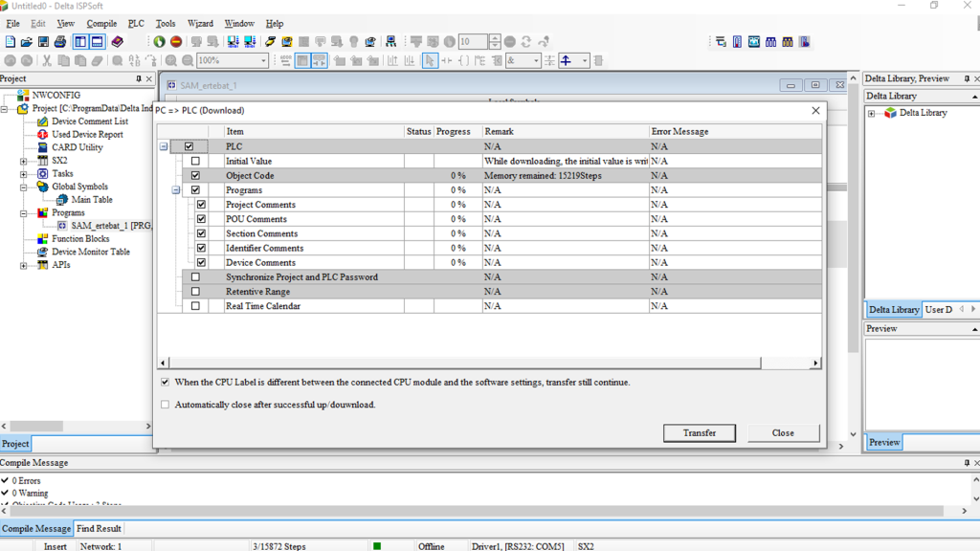Expand the Tasks tree node
The image size is (980, 551).
point(24,174)
